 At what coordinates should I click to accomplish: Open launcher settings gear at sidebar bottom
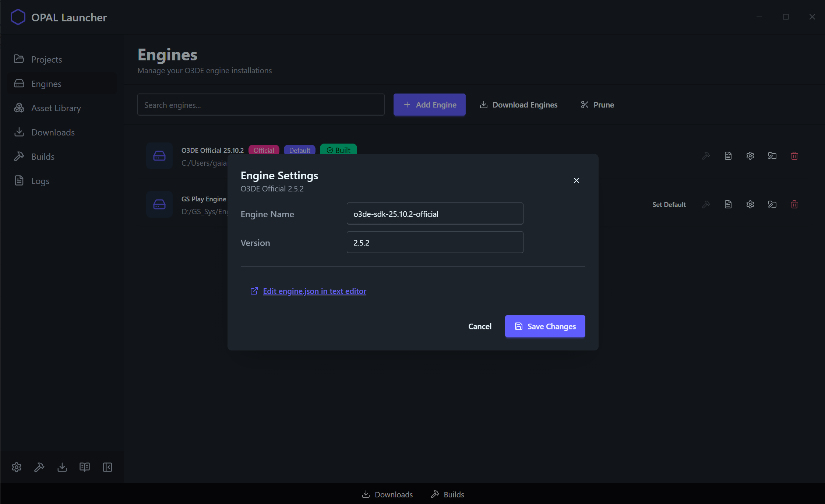(x=17, y=467)
